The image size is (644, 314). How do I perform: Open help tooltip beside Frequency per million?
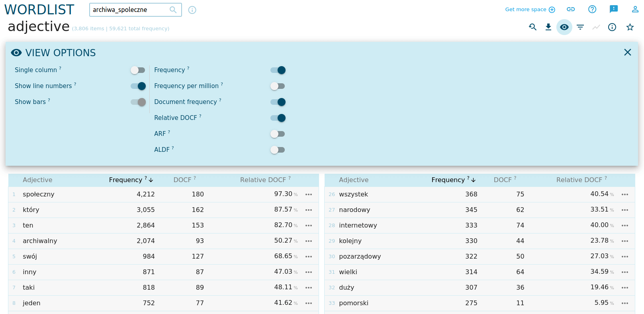click(x=222, y=84)
